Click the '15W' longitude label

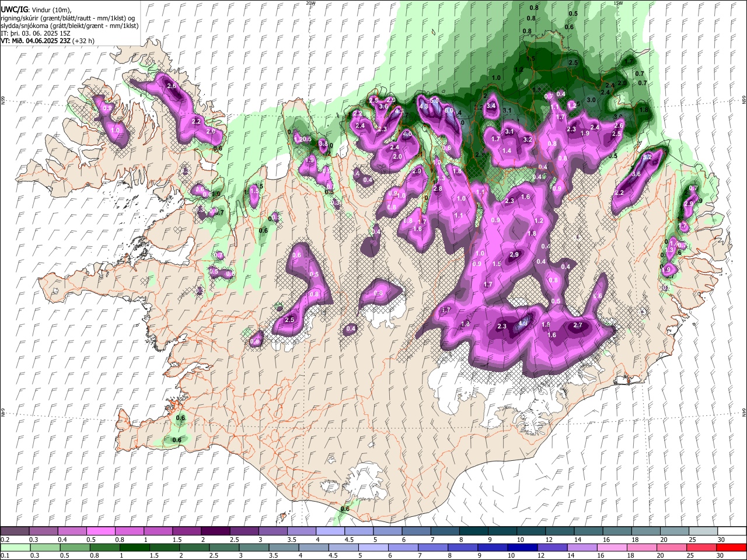point(618,3)
